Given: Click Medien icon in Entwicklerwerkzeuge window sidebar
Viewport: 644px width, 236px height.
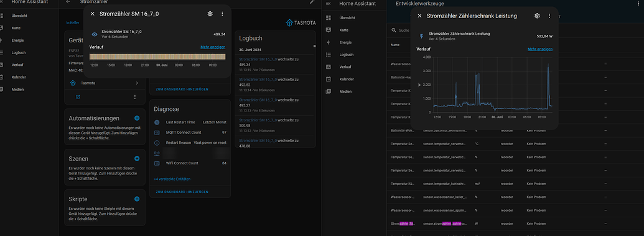Looking at the screenshot, I should (328, 92).
